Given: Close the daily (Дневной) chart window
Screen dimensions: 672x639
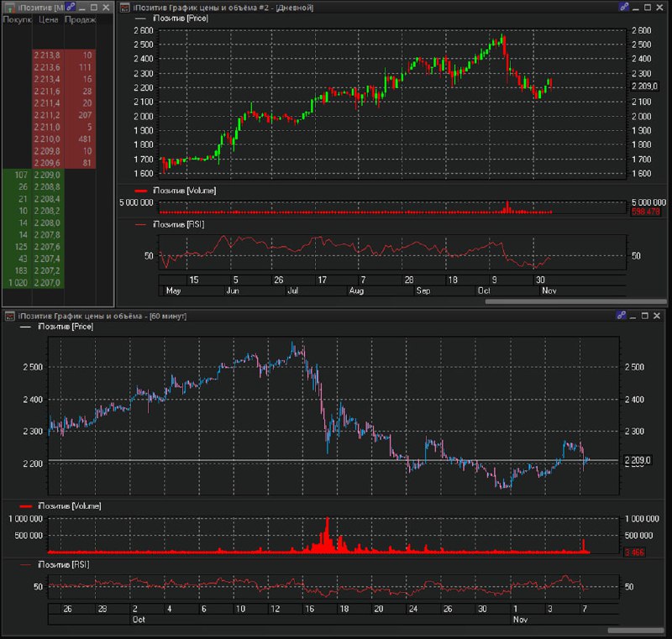Looking at the screenshot, I should (x=659, y=8).
